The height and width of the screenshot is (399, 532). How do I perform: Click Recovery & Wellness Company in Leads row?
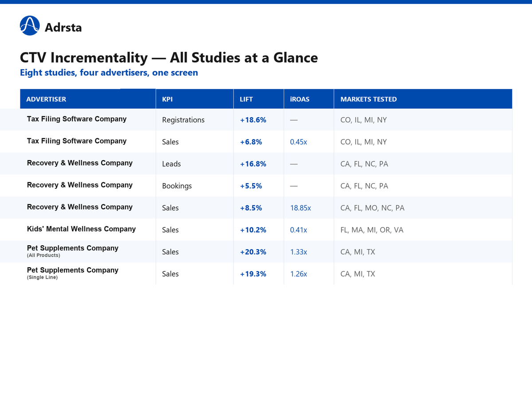80,163
